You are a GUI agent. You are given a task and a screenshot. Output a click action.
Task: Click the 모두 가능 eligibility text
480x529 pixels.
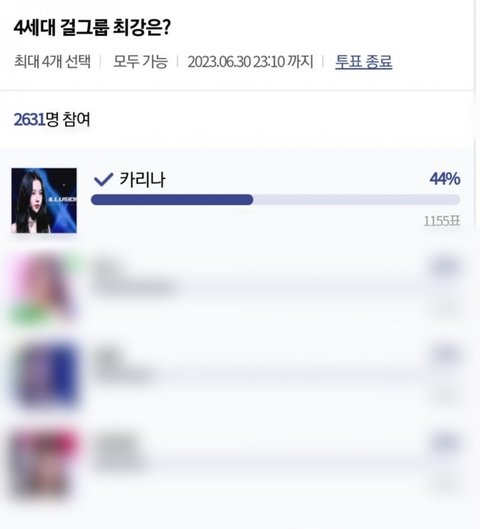[x=140, y=62]
